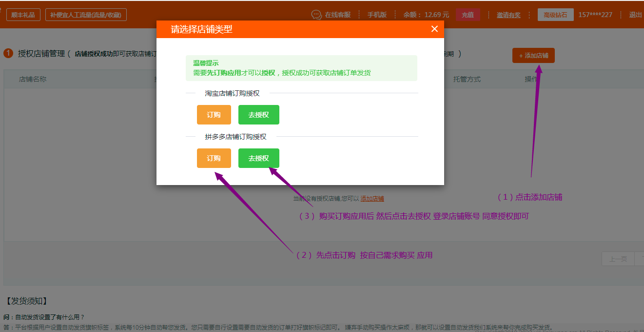The image size is (644, 332).
Task: Click 去授权 under 拼多多店铺订购授权
Action: click(258, 158)
